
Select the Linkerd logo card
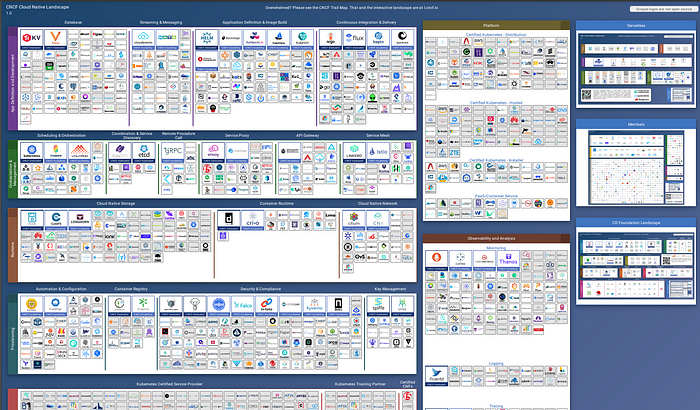354,152
